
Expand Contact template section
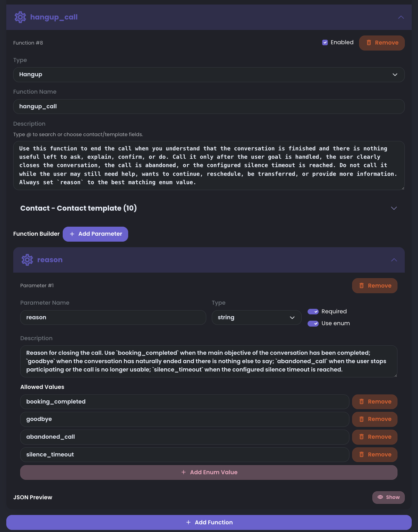click(394, 208)
